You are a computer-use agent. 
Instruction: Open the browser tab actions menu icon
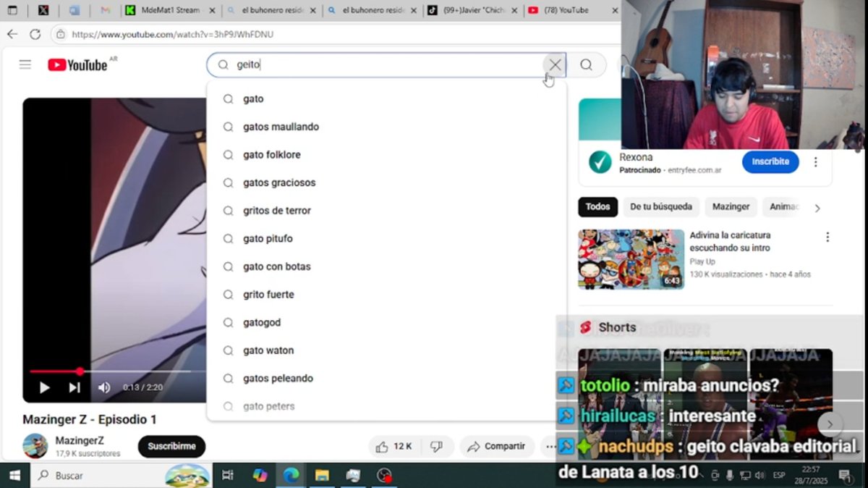[12, 10]
